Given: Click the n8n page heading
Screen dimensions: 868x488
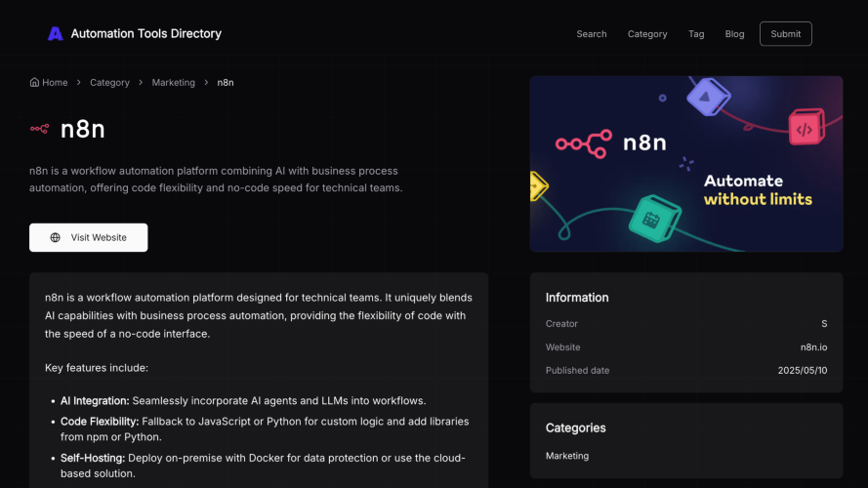Looking at the screenshot, I should (x=82, y=129).
